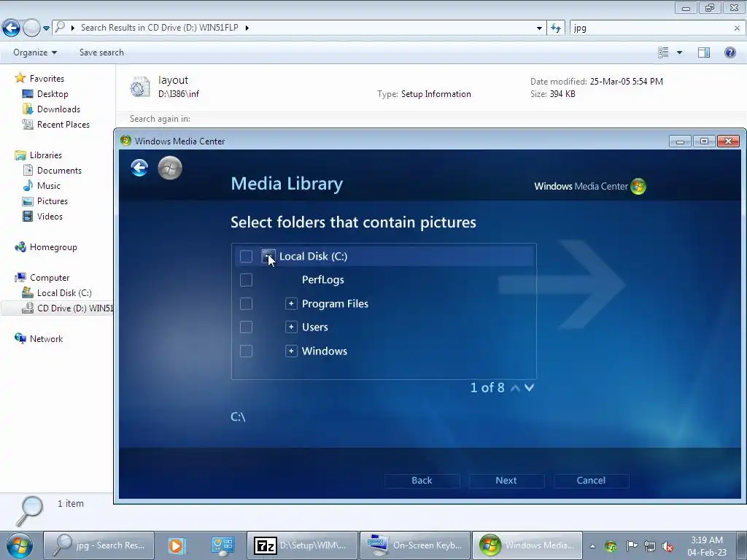
Task: Select Homegroup in navigation pane
Action: [x=53, y=247]
